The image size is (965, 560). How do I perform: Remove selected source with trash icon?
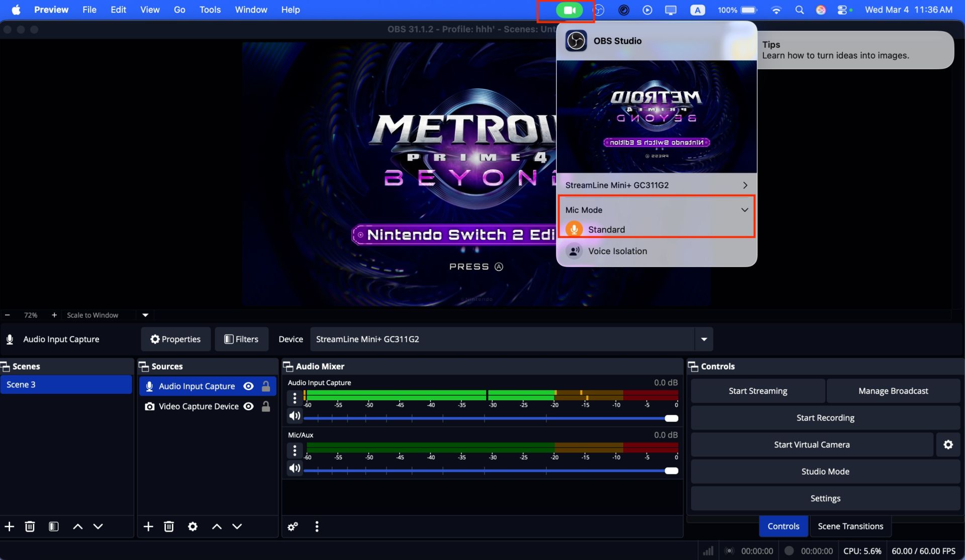point(169,526)
